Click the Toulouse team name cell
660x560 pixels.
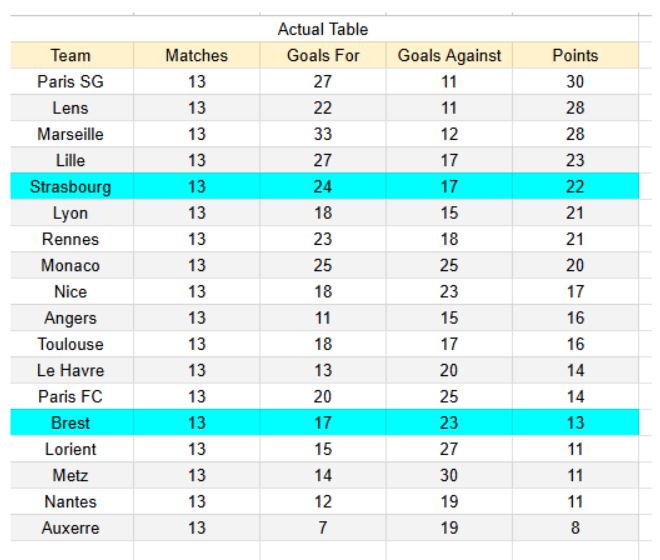click(x=70, y=344)
